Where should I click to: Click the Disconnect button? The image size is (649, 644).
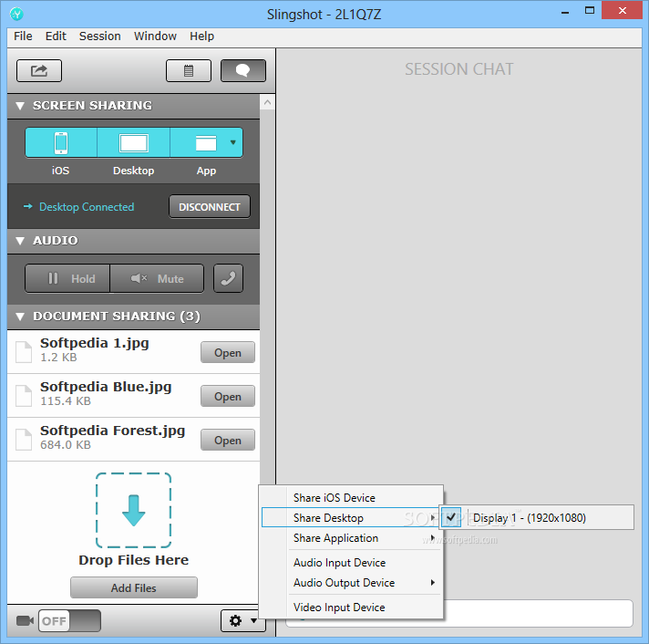[210, 207]
